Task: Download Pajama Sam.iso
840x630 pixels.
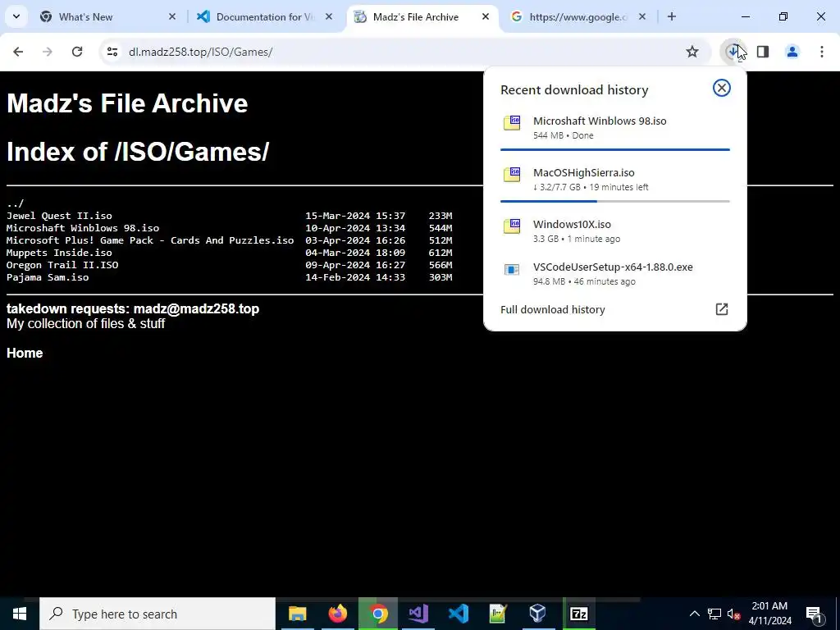Action: pyautogui.click(x=48, y=277)
